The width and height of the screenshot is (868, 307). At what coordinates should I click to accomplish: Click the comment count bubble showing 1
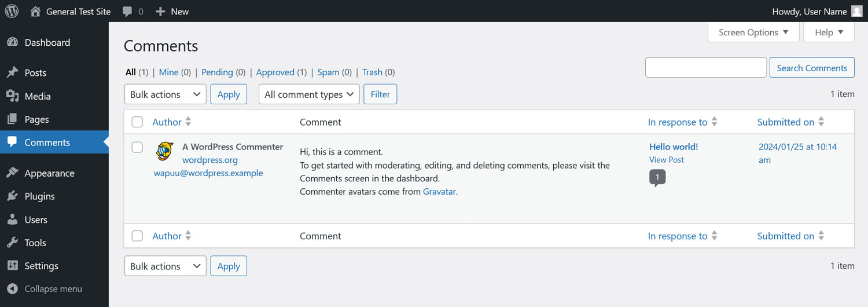pos(657,177)
